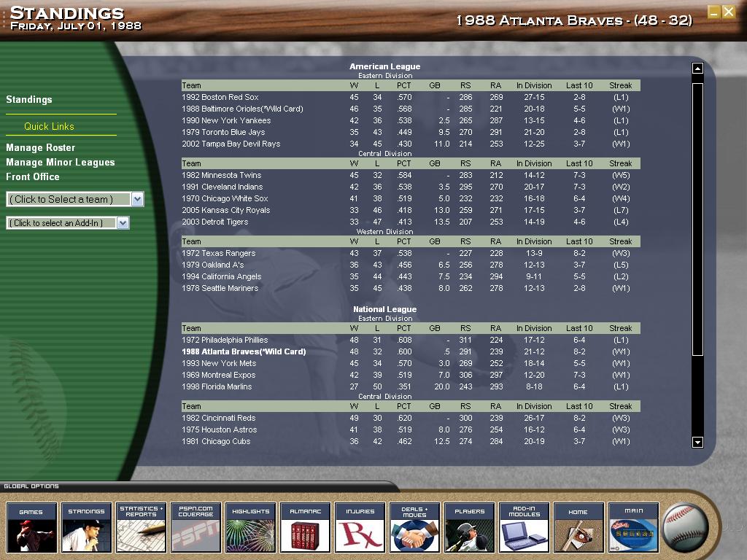Click Quick Links header
Screen dimensions: 747x560
click(49, 126)
